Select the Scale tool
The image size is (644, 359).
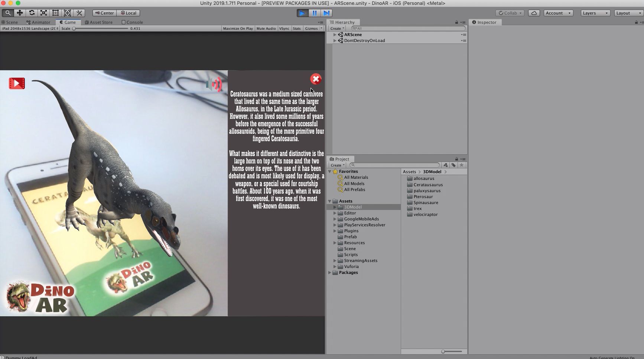click(43, 13)
